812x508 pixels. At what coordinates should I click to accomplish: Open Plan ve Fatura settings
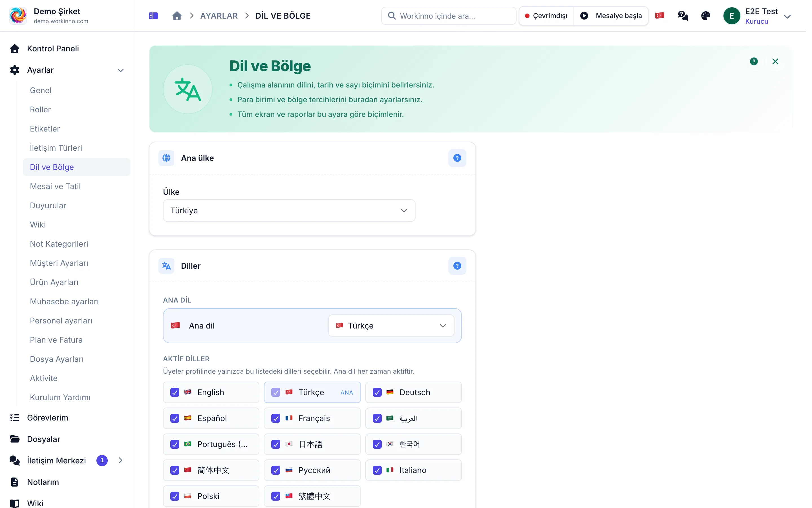tap(56, 340)
